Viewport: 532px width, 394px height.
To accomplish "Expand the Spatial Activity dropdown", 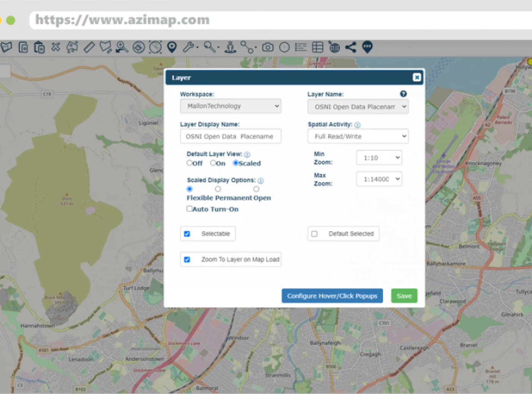I will click(358, 136).
